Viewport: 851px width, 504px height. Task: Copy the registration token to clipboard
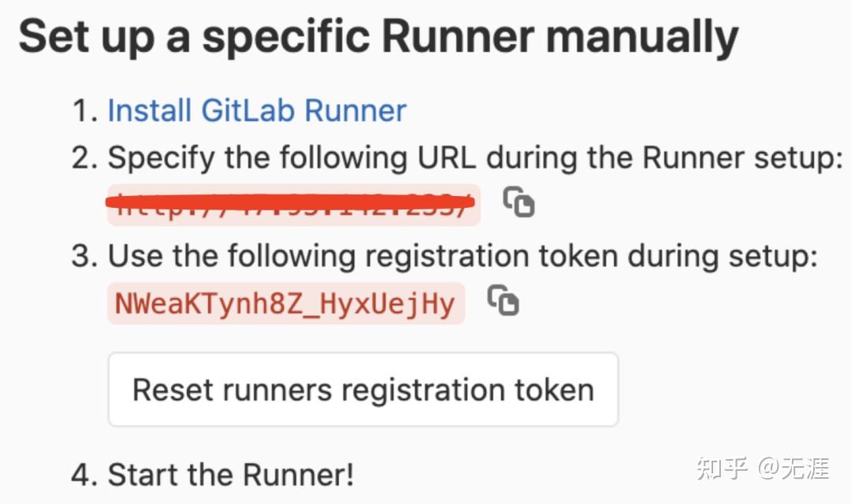coord(503,301)
